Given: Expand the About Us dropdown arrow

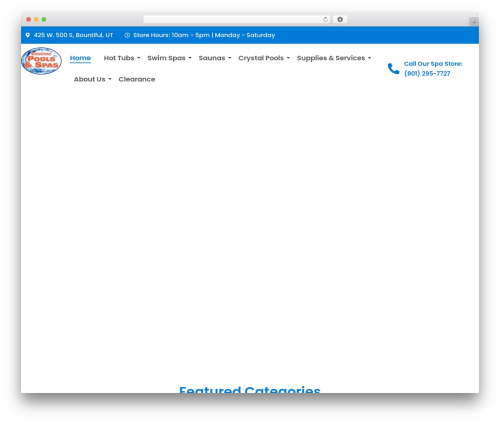Looking at the screenshot, I should 110,80.
